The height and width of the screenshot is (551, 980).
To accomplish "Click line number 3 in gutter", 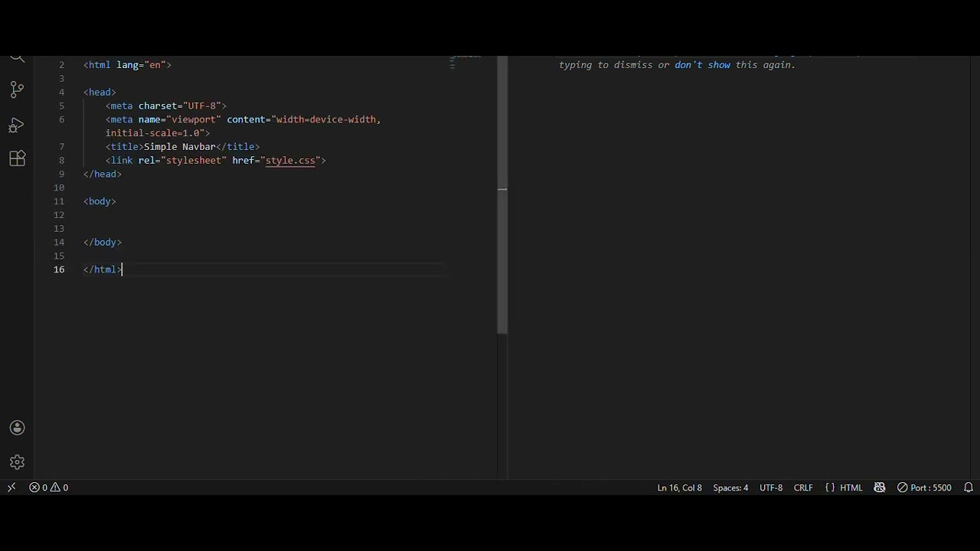I will (62, 79).
